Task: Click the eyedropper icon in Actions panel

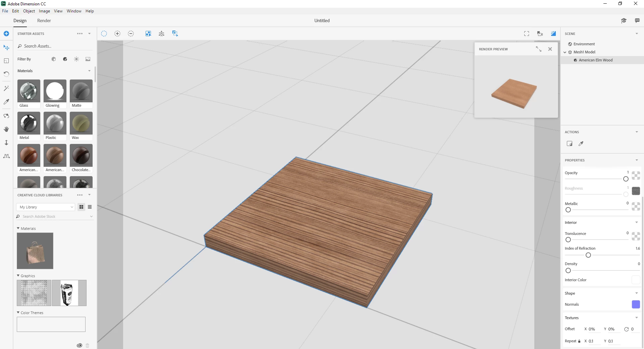Action: tap(581, 144)
